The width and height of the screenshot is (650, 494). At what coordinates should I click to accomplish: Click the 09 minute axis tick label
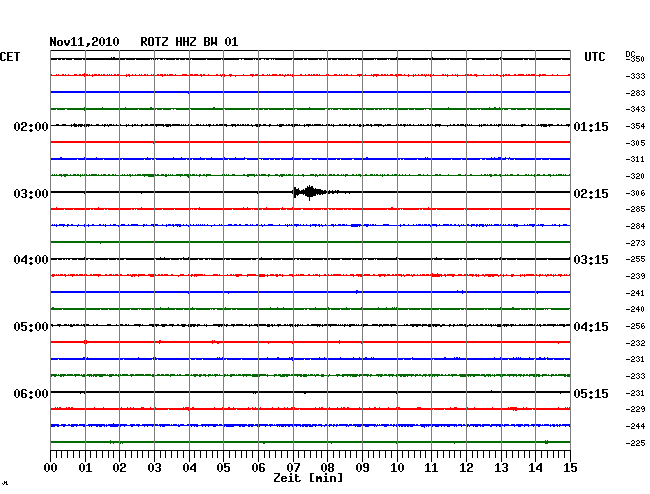(x=362, y=467)
